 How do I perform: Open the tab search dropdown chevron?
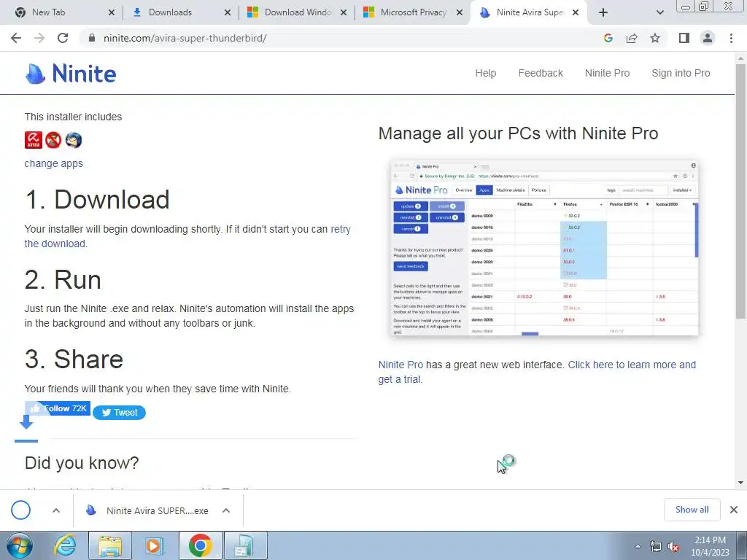pyautogui.click(x=659, y=12)
